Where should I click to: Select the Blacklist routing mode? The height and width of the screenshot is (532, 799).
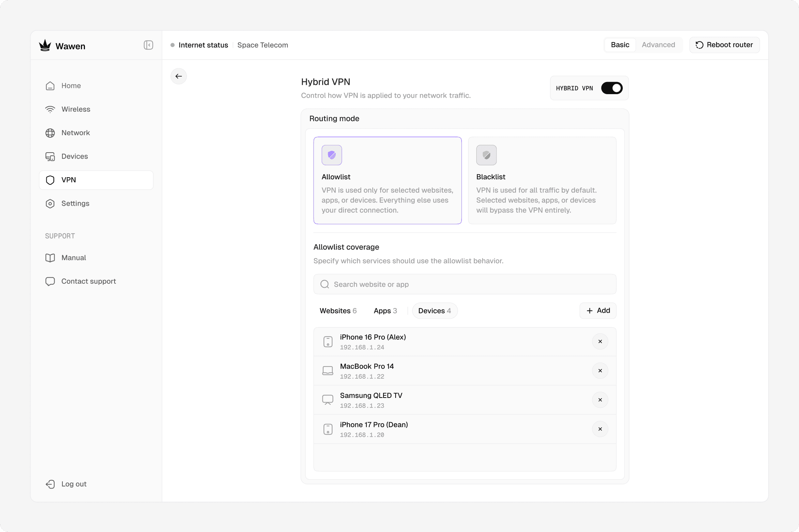(x=542, y=180)
